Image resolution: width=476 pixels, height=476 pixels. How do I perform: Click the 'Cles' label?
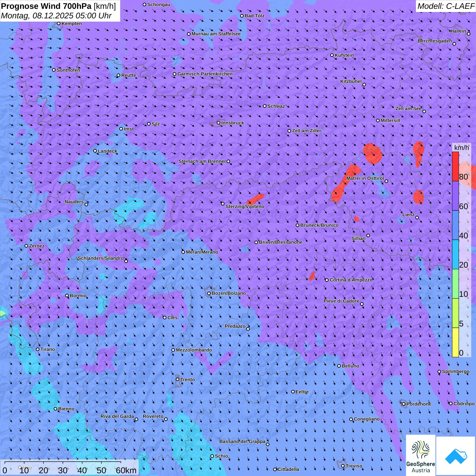pos(172,318)
